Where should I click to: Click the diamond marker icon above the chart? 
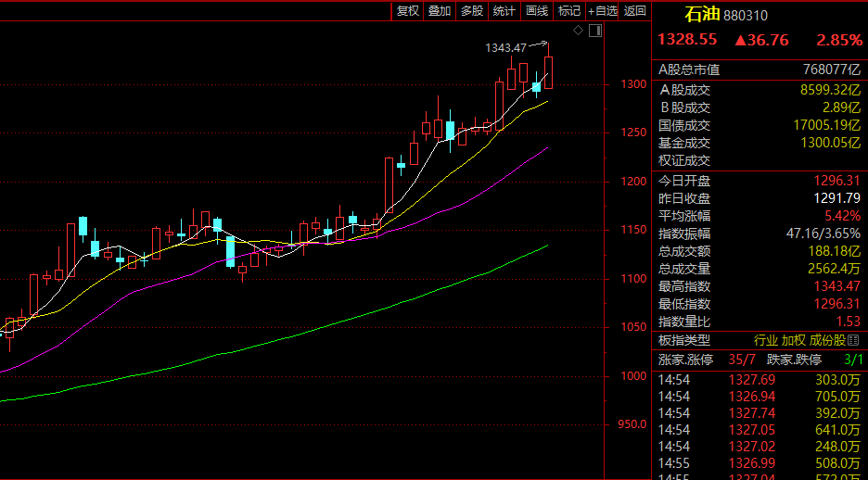pyautogui.click(x=579, y=31)
